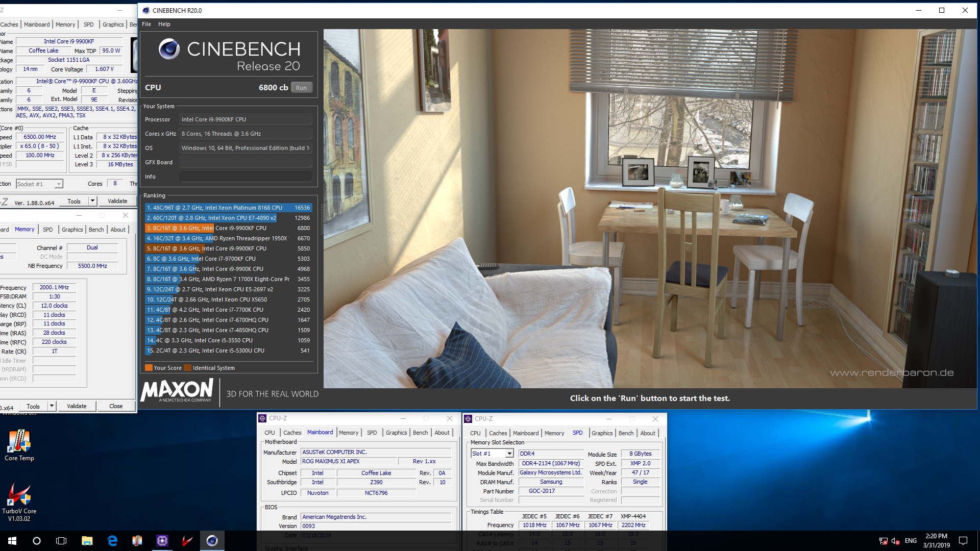The width and height of the screenshot is (980, 551).
Task: Open Graphics tab in CPU-Z SPD window
Action: (x=602, y=433)
